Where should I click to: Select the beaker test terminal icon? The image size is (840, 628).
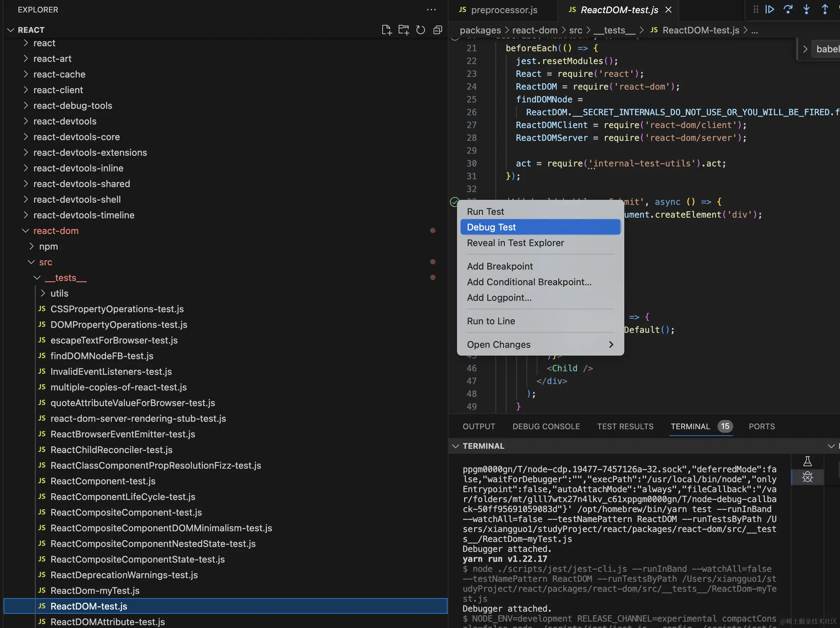click(x=807, y=462)
